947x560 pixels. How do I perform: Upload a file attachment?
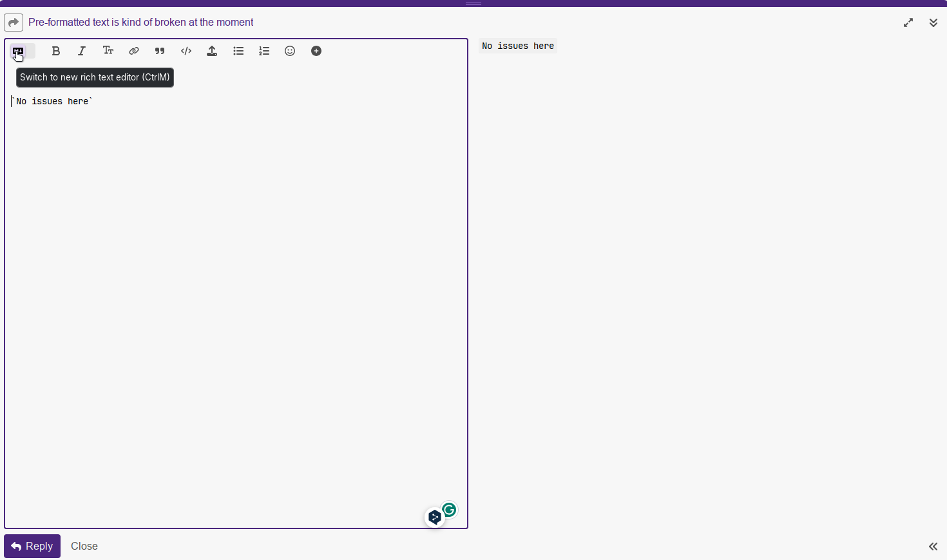point(212,51)
